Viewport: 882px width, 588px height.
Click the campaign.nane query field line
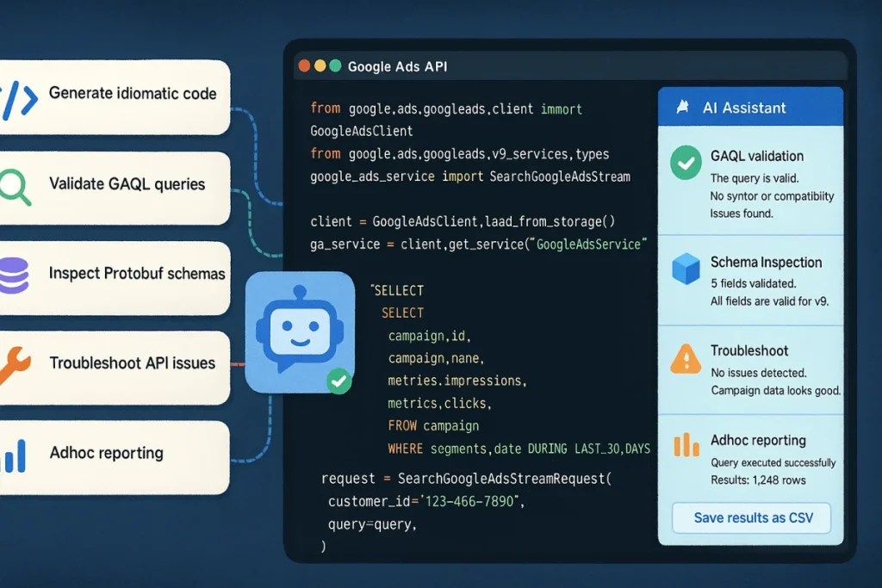point(436,358)
